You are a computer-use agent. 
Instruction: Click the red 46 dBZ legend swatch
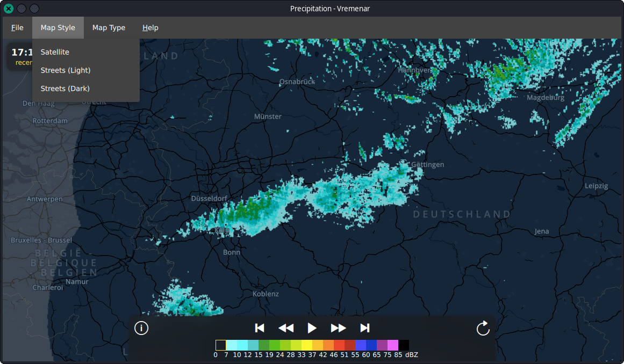click(x=339, y=345)
